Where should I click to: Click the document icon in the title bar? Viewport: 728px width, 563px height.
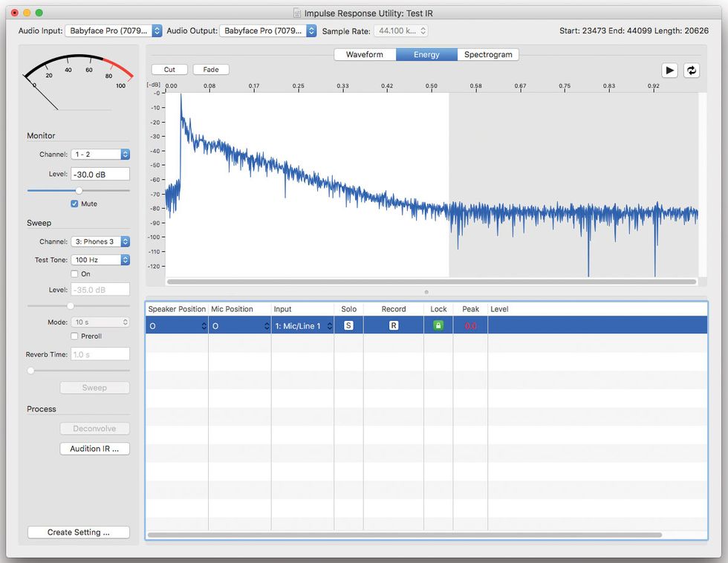click(297, 13)
